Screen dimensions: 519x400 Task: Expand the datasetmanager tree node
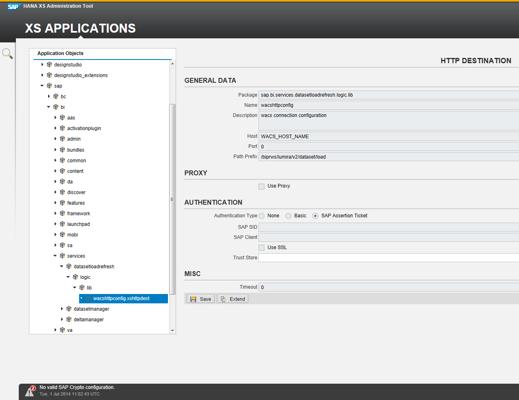(x=62, y=309)
